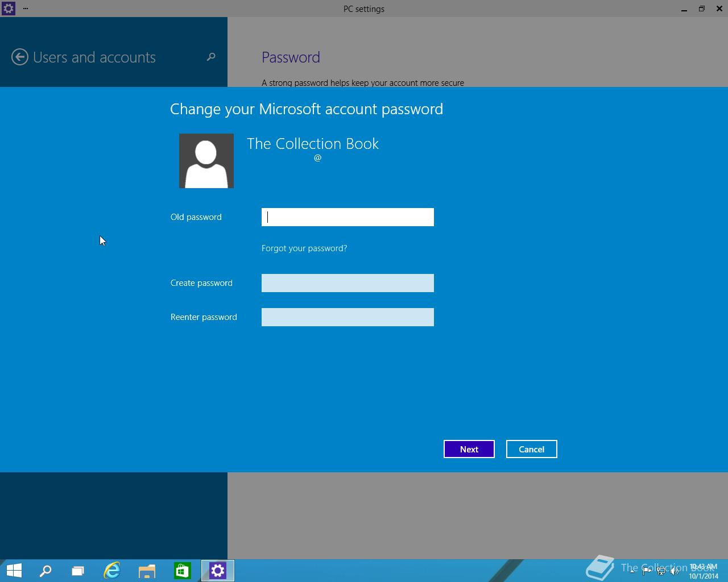Click the Create password field
This screenshot has height=582, width=728.
coord(348,283)
